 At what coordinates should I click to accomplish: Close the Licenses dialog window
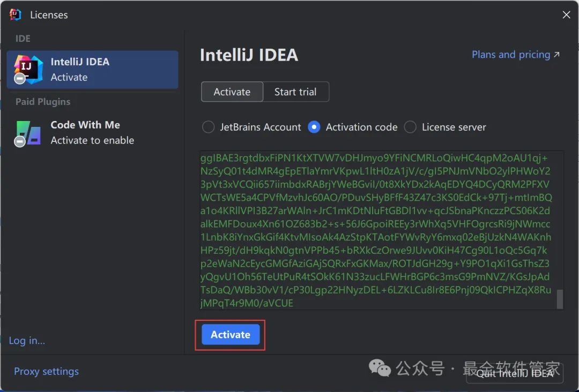(x=566, y=15)
